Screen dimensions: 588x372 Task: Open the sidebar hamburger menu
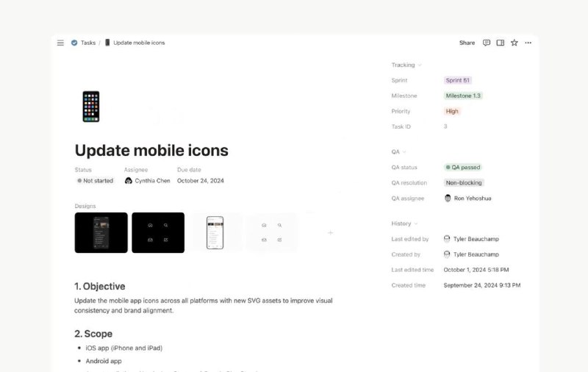coord(60,43)
